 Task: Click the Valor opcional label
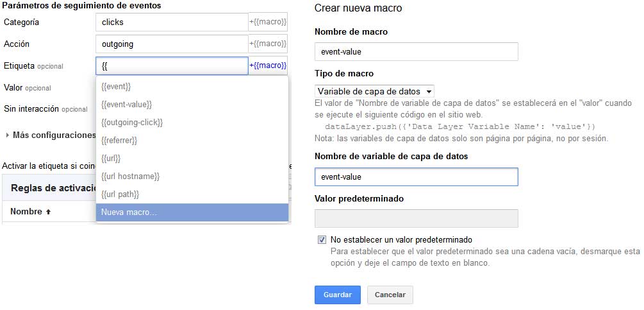tap(27, 87)
